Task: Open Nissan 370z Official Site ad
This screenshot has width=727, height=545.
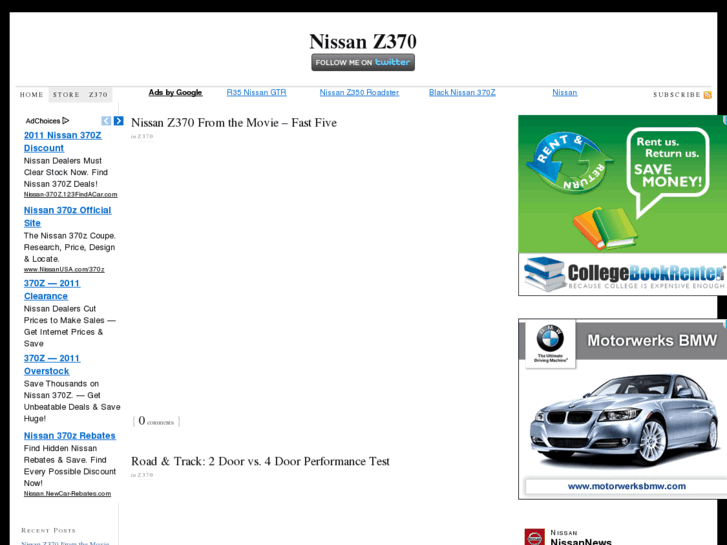Action: click(x=68, y=217)
